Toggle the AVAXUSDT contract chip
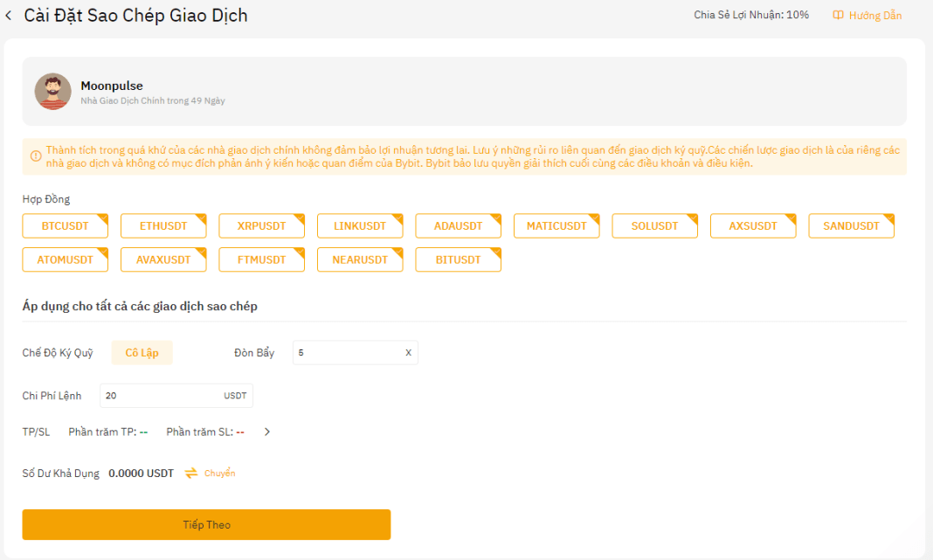This screenshot has height=560, width=933. 163,260
